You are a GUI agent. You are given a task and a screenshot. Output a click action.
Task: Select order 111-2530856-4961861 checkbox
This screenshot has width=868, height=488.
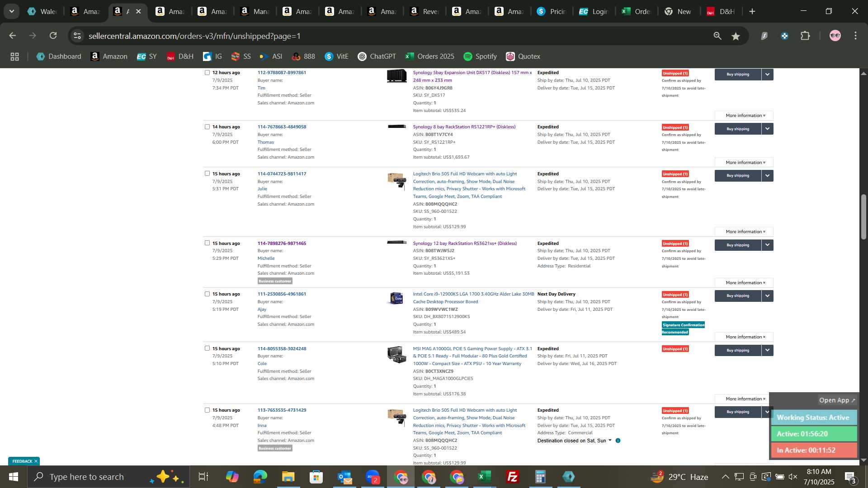click(x=207, y=294)
